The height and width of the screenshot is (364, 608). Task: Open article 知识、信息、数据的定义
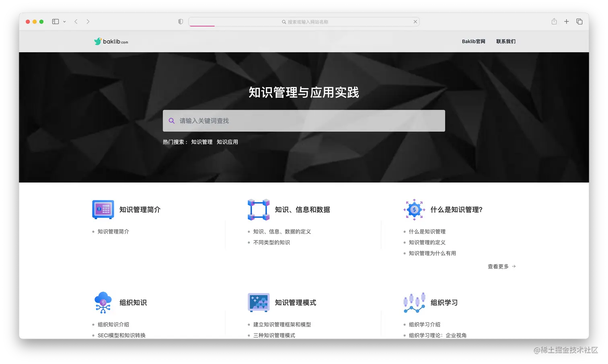282,232
